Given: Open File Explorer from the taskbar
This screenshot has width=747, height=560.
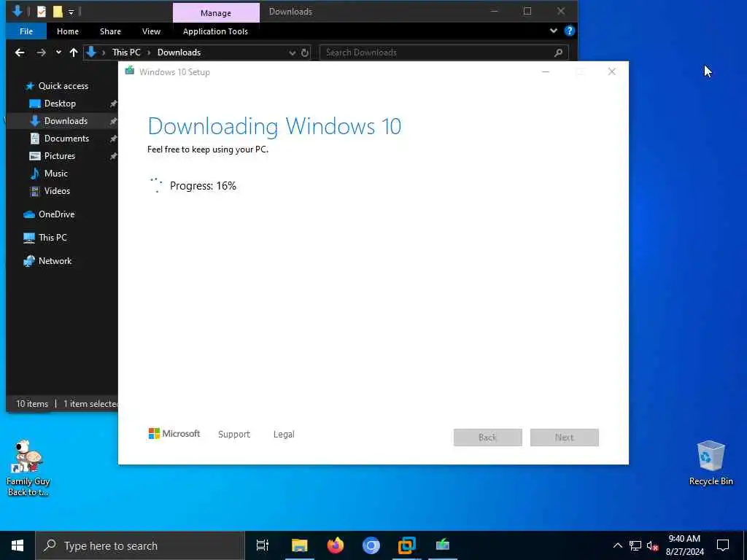Looking at the screenshot, I should 300,545.
